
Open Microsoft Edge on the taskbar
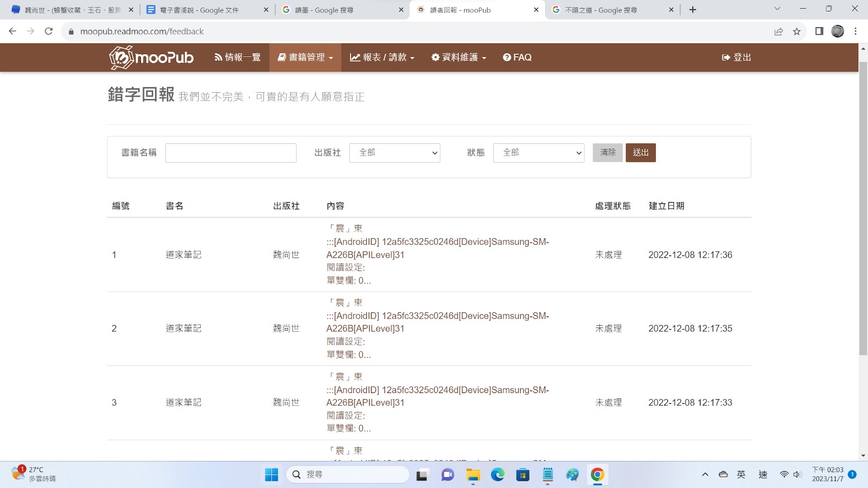[497, 475]
